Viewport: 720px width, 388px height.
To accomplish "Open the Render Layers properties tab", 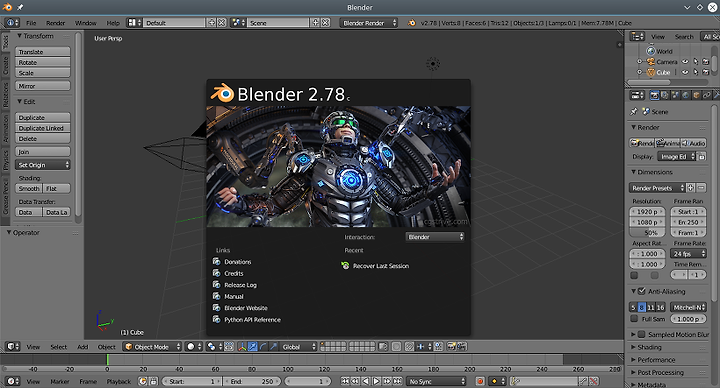I will coord(665,95).
